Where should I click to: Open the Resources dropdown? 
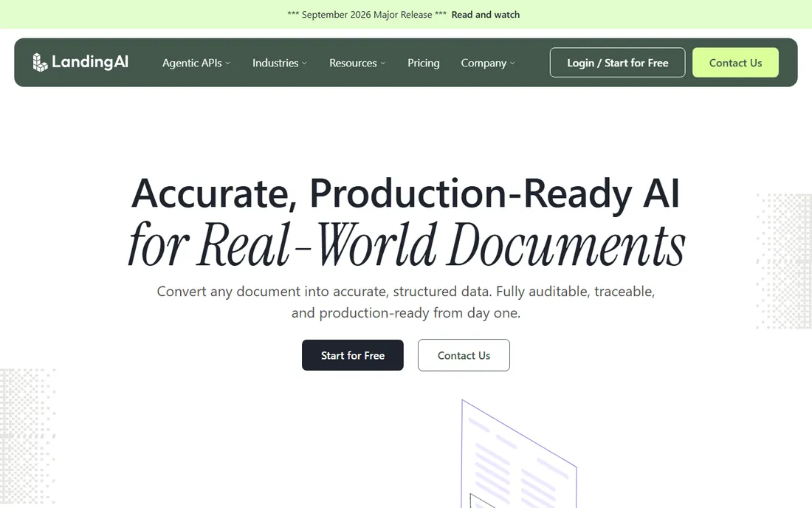coord(357,63)
